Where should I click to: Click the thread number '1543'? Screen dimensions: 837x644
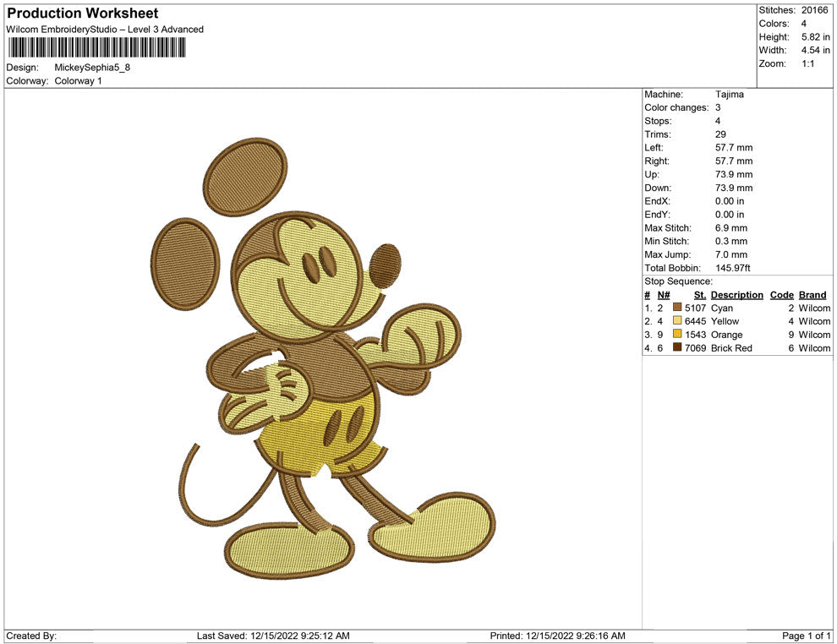(696, 335)
